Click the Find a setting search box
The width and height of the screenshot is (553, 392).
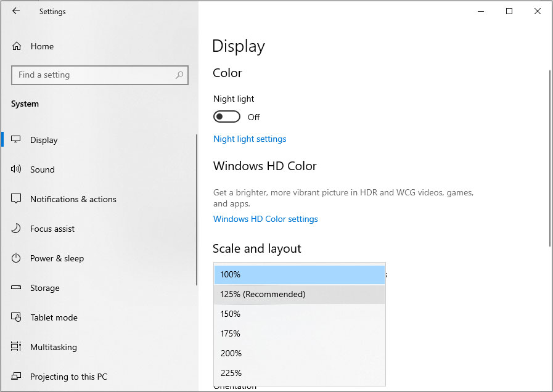[92, 75]
